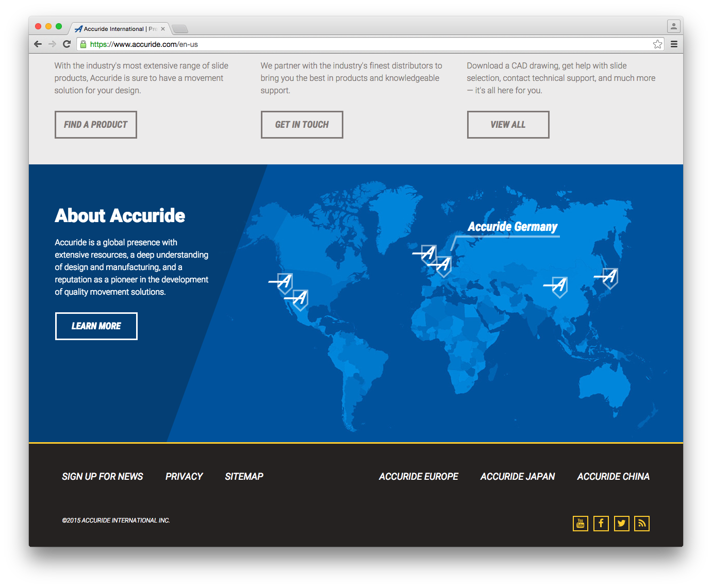This screenshot has height=588, width=712.
Task: Open the RSS feed icon in footer
Action: tap(641, 524)
